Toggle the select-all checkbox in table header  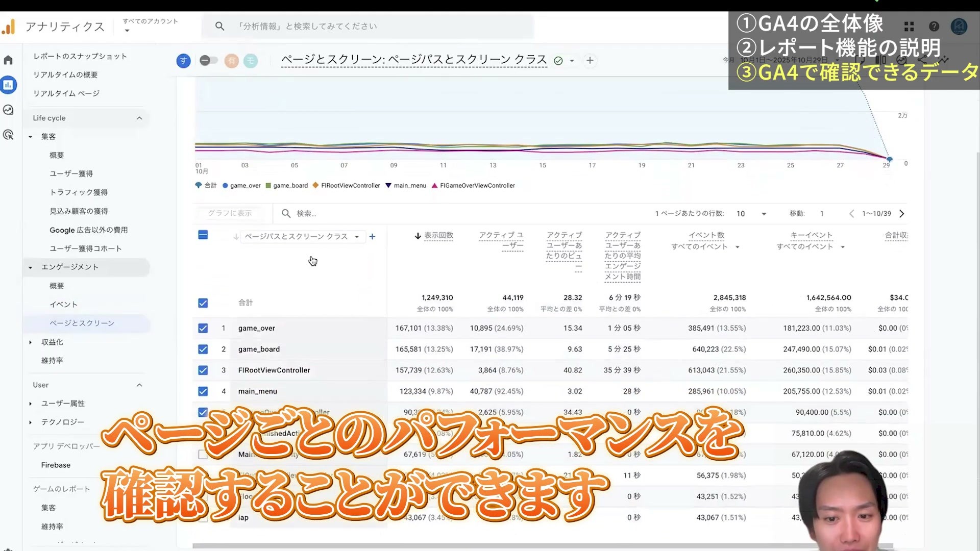[203, 235]
